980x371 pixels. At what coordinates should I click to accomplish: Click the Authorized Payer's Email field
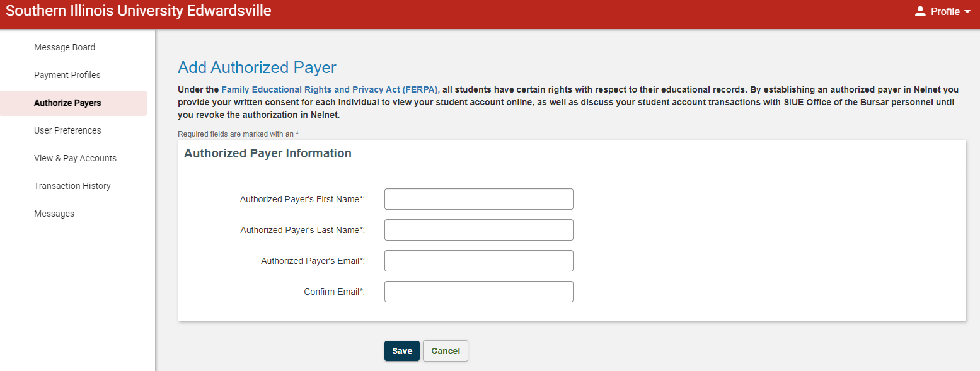coord(479,261)
